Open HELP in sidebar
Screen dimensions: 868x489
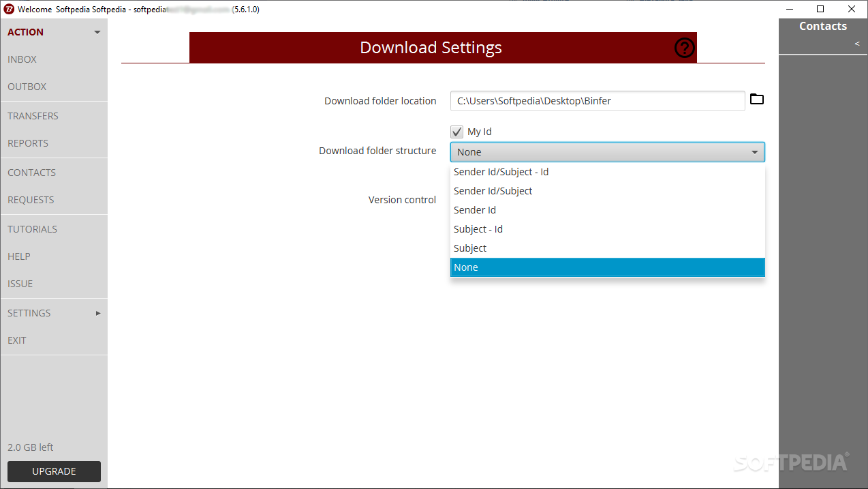tap(19, 256)
